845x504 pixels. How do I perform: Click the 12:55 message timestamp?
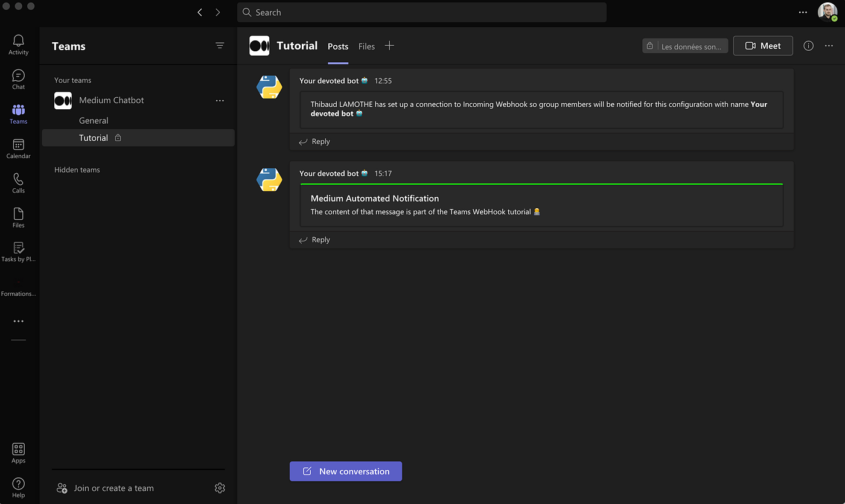point(383,81)
